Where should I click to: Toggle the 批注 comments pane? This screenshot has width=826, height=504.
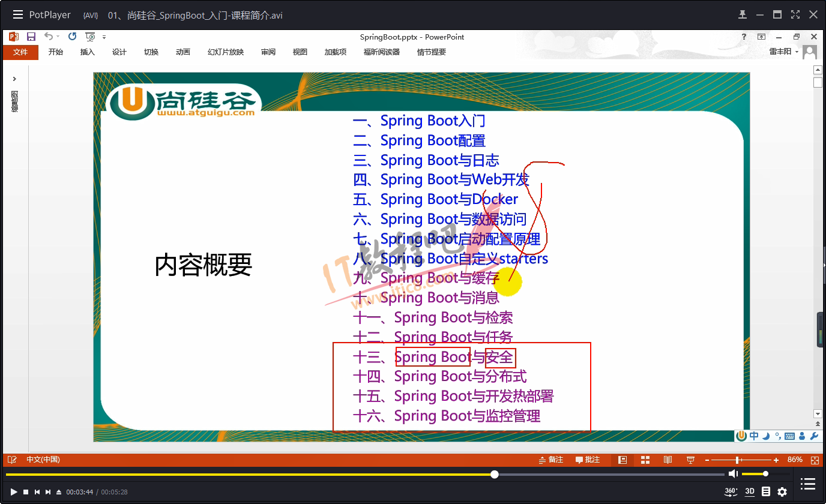pos(588,460)
